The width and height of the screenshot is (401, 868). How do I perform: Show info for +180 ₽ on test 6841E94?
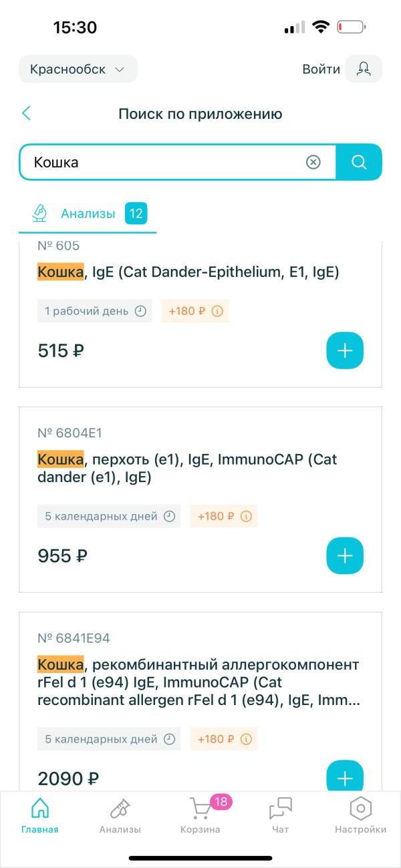pos(246,739)
